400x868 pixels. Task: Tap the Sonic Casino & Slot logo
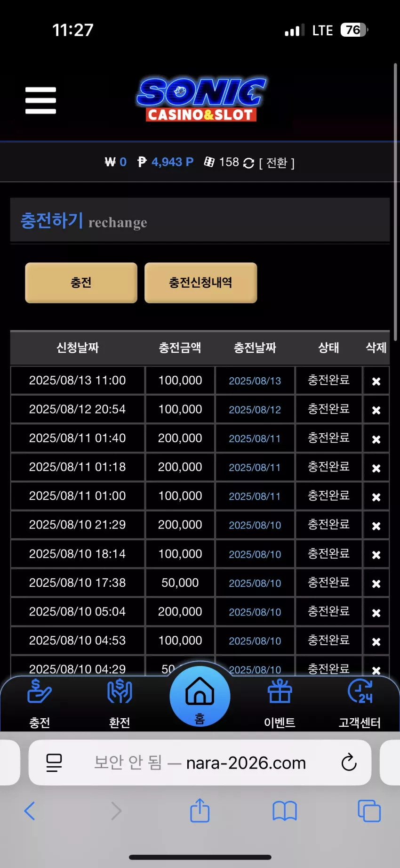(x=201, y=100)
